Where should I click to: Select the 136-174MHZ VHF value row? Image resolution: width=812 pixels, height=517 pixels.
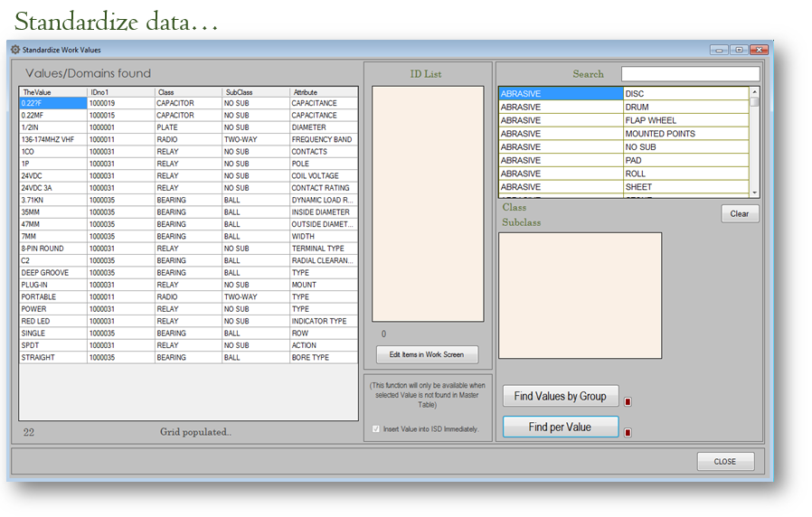pos(52,140)
